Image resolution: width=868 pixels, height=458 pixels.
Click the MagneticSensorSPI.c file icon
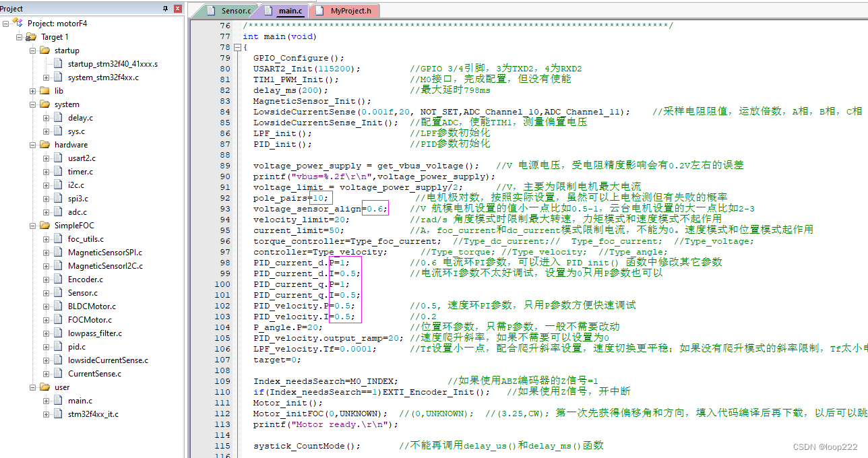click(x=59, y=253)
